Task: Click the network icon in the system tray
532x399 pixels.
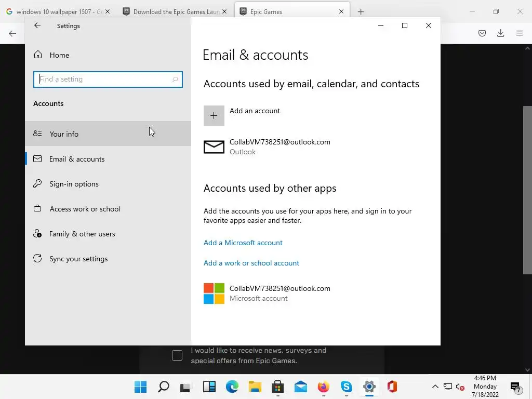Action: pos(448,387)
